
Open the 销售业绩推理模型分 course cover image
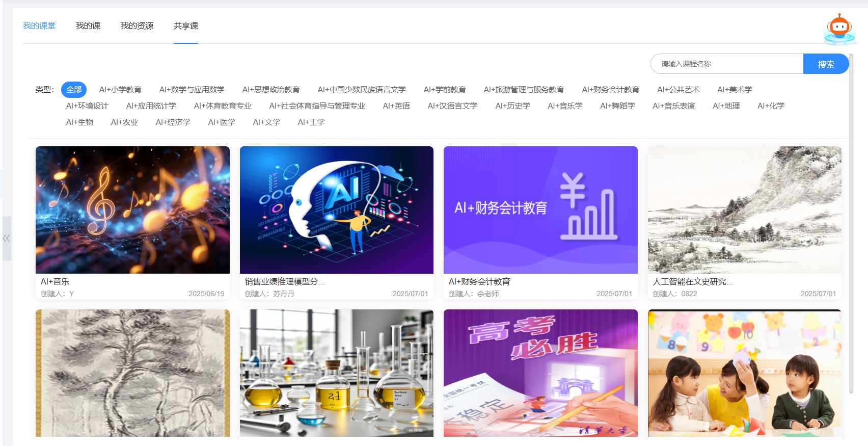pos(336,210)
